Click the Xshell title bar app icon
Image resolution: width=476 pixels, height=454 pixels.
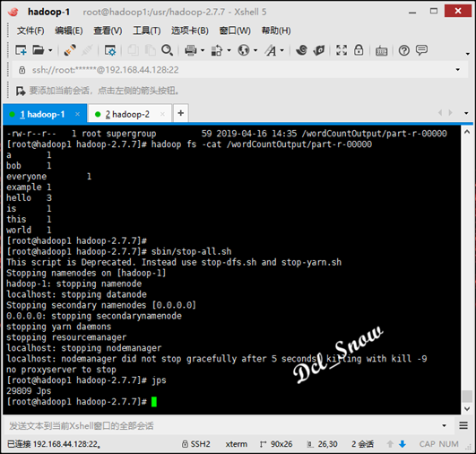13,12
